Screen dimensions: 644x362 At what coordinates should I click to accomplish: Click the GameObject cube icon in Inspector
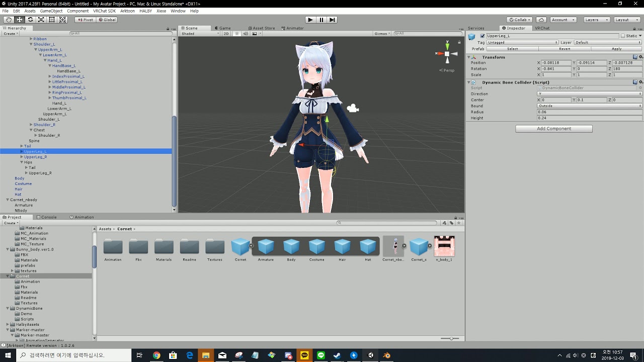(x=472, y=37)
